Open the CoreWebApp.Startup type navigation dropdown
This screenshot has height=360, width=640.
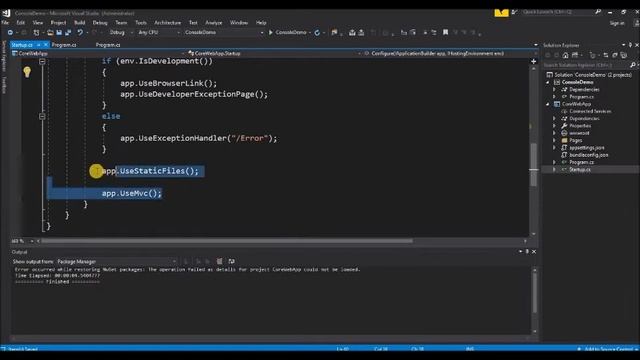pyautogui.click(x=360, y=53)
